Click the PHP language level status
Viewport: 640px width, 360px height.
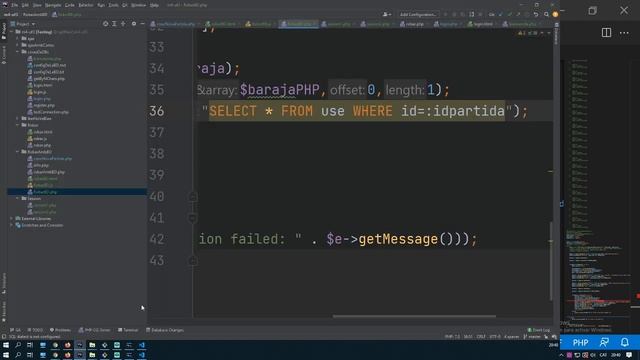[452, 337]
